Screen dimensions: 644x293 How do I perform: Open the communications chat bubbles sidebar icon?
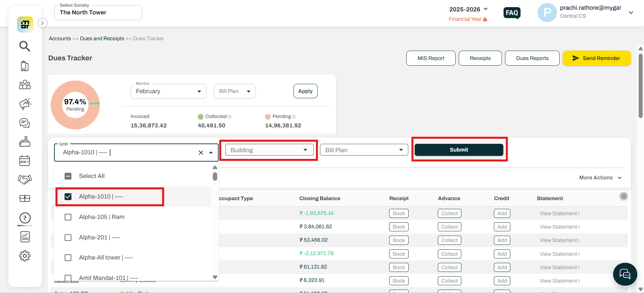pyautogui.click(x=25, y=123)
